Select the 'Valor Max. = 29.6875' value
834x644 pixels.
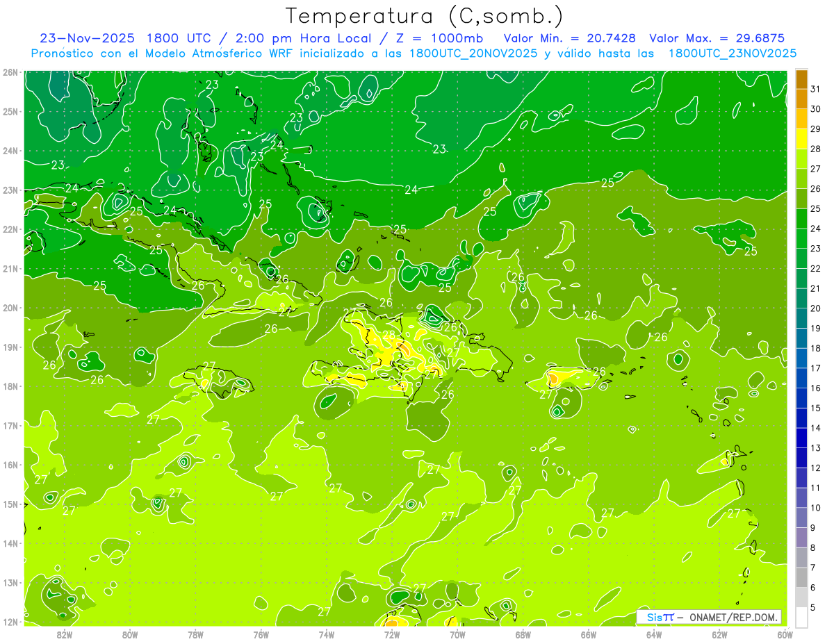click(717, 38)
